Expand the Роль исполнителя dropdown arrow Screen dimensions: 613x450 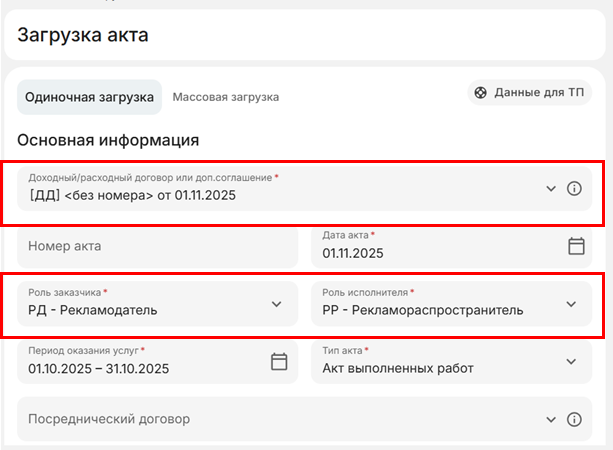click(571, 304)
